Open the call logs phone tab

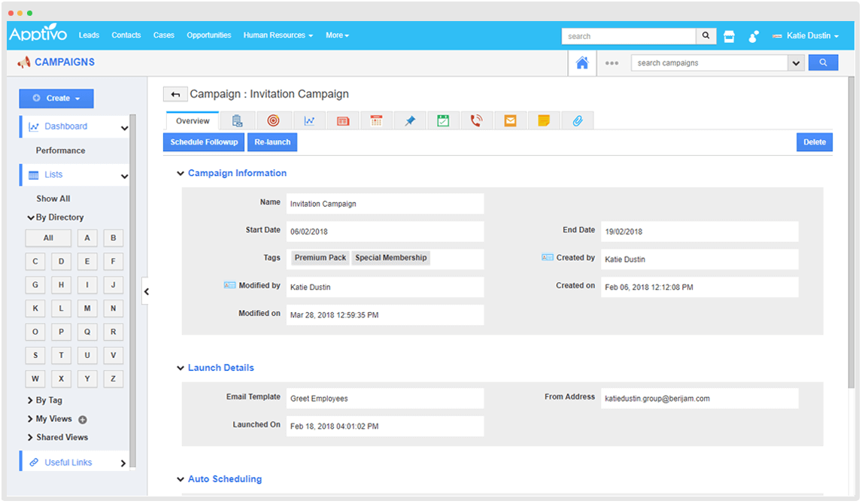pos(476,120)
